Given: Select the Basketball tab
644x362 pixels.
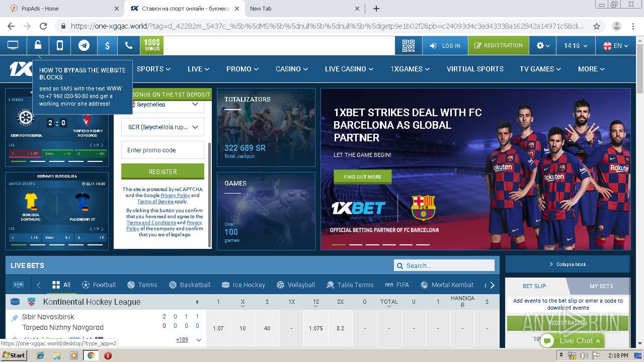Looking at the screenshot, I should (190, 285).
